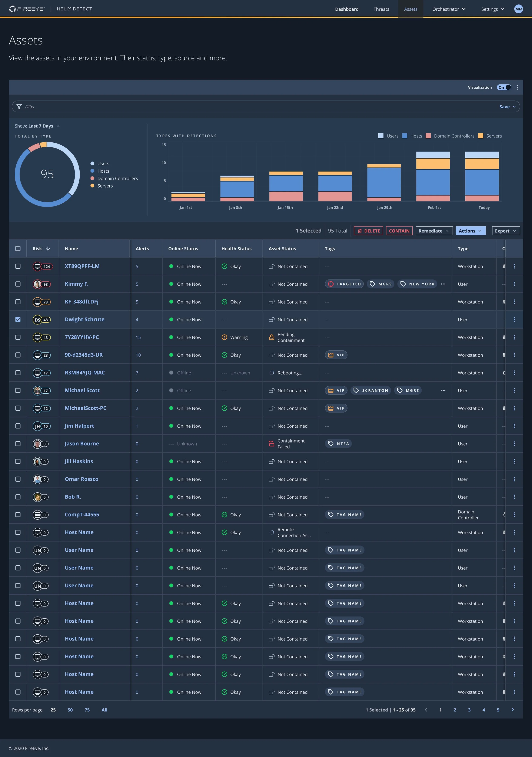
Task: Open the Michael Scott asset link
Action: click(x=82, y=390)
